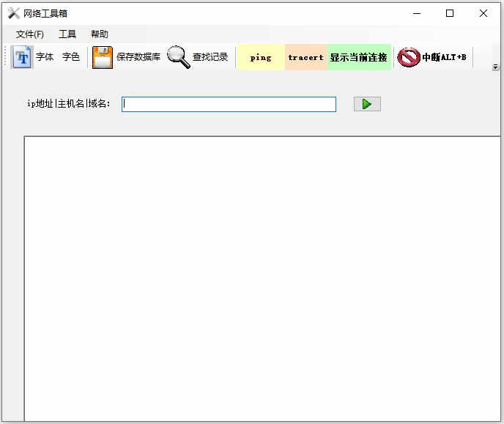The image size is (504, 424).
Task: Show current connections with 显示当前连接
Action: 359,58
